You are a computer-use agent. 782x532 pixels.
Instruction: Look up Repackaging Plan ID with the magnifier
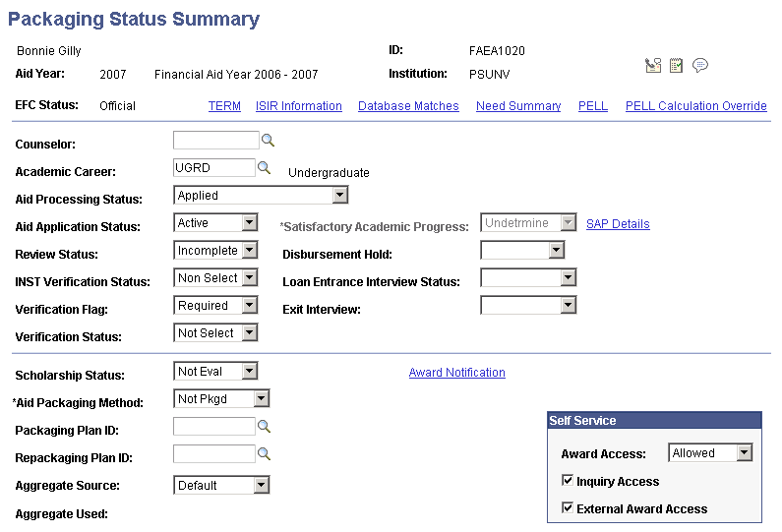point(264,453)
